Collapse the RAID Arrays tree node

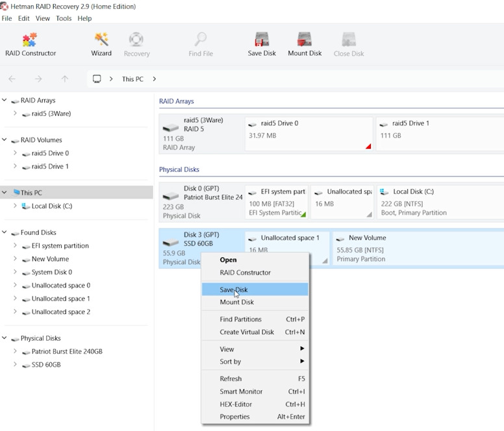pos(5,100)
